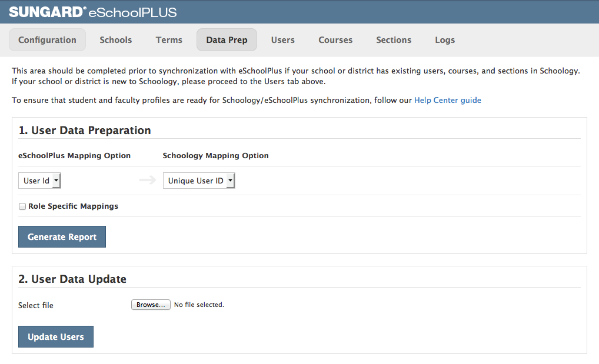The height and width of the screenshot is (364, 599).
Task: Click Browse to choose a file
Action: point(151,305)
